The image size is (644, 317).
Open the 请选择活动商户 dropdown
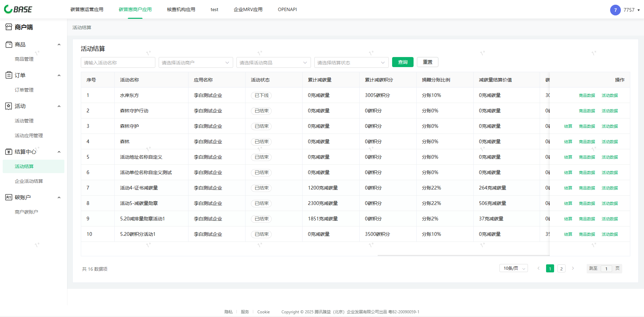[x=196, y=63]
